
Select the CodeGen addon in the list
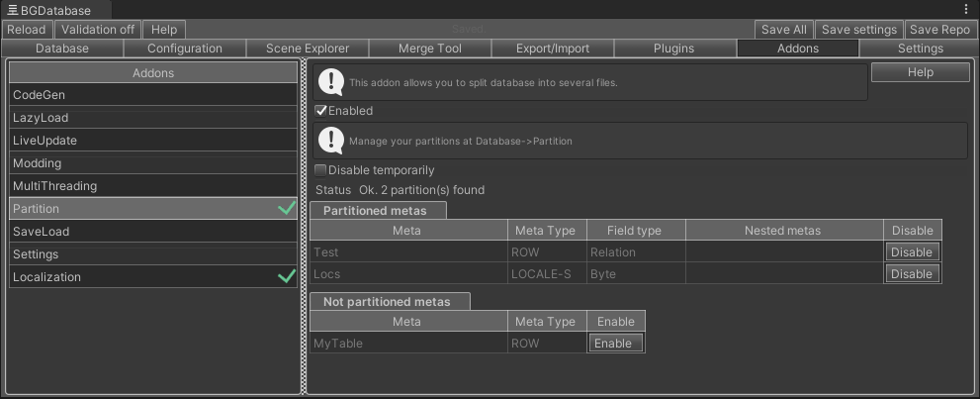pos(152,95)
